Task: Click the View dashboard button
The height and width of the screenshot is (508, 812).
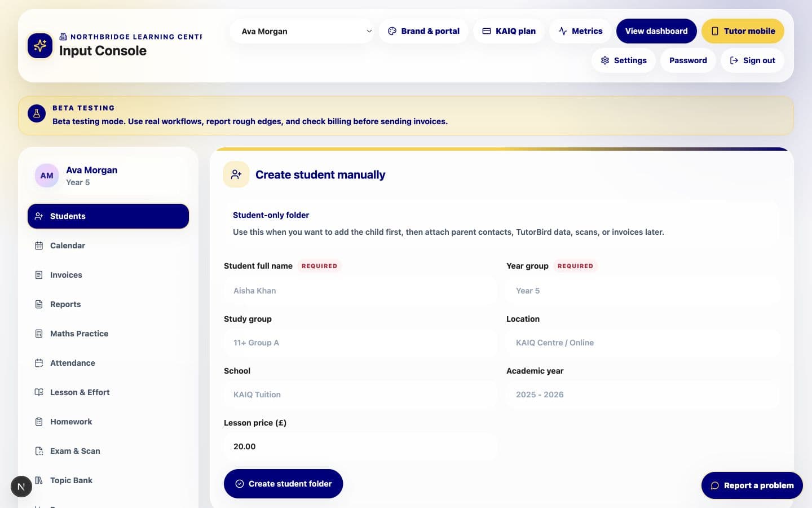Action: point(656,31)
